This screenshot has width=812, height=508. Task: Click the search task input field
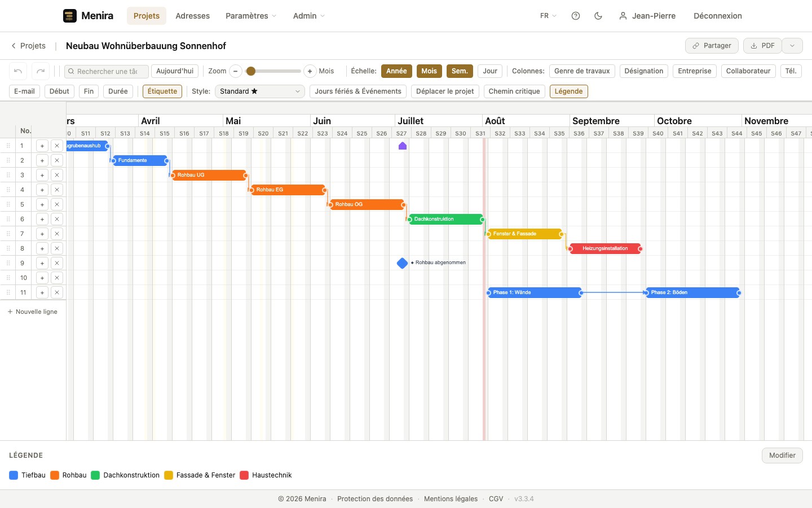point(107,71)
